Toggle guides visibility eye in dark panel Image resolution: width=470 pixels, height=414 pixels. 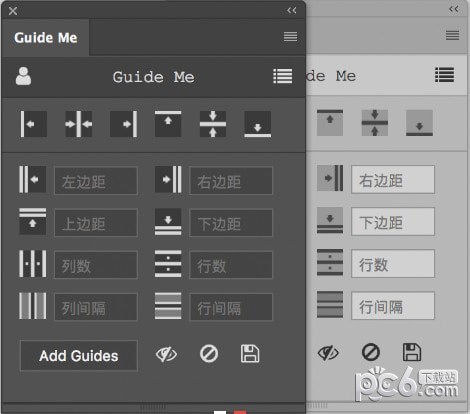166,354
